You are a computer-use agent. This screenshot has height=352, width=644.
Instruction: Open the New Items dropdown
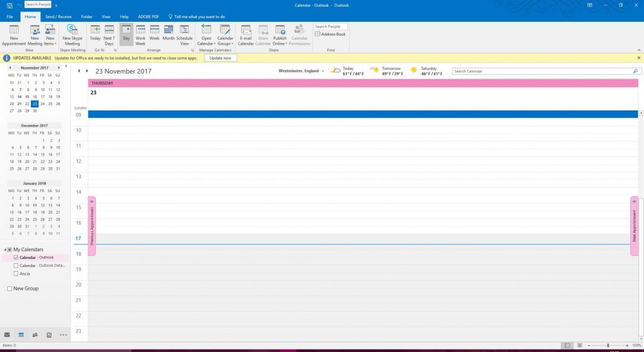point(50,35)
